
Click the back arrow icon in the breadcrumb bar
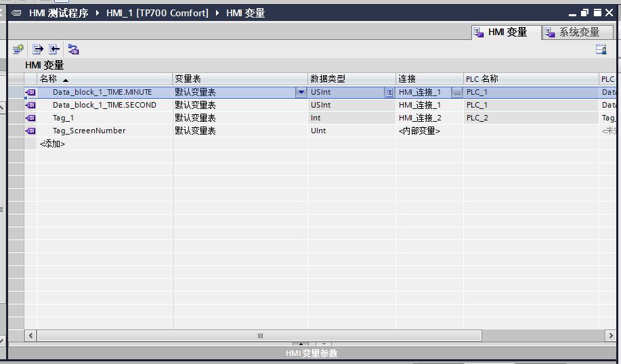[16, 13]
